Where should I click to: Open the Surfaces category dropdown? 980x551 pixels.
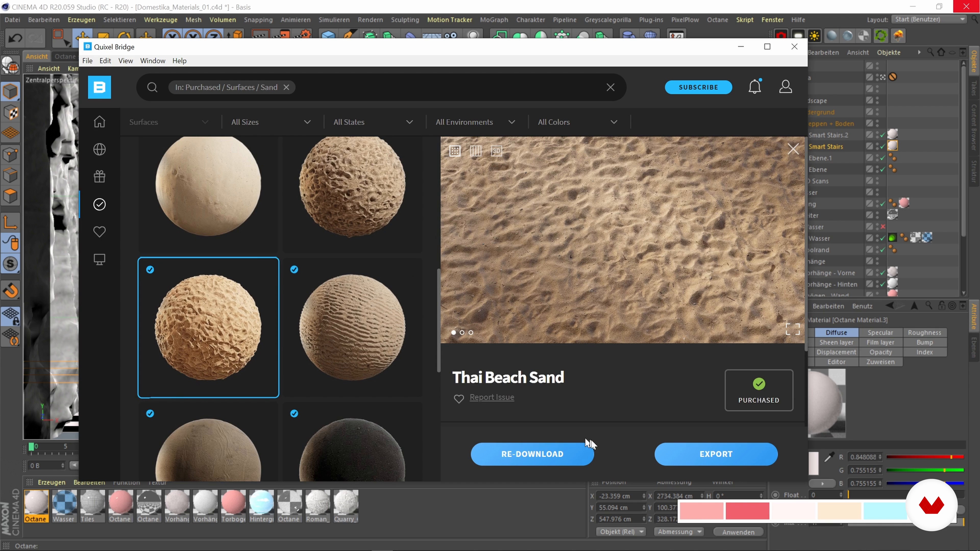(x=169, y=122)
